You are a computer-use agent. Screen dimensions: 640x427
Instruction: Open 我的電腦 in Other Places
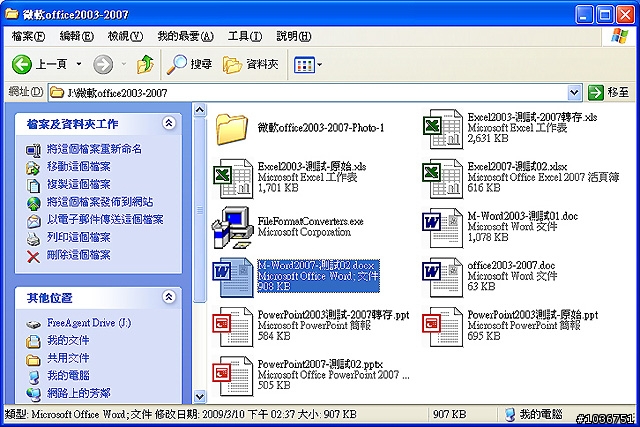click(x=68, y=376)
